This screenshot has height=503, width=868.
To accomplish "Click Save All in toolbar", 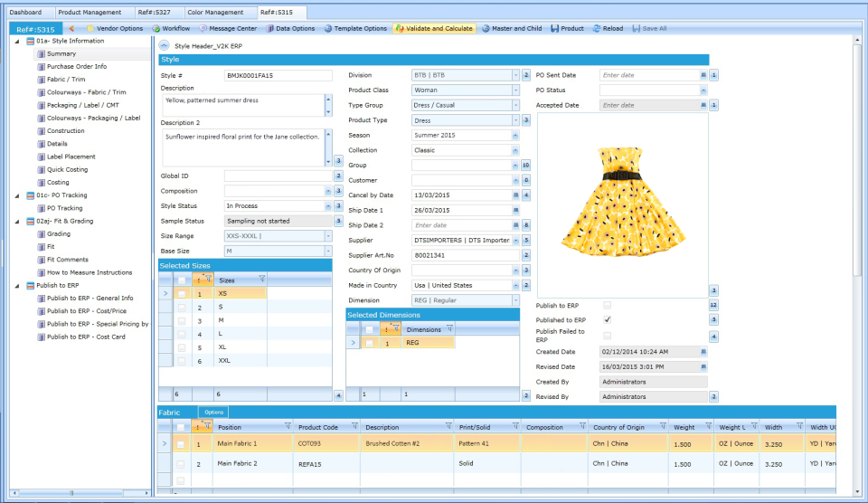I will 649,28.
